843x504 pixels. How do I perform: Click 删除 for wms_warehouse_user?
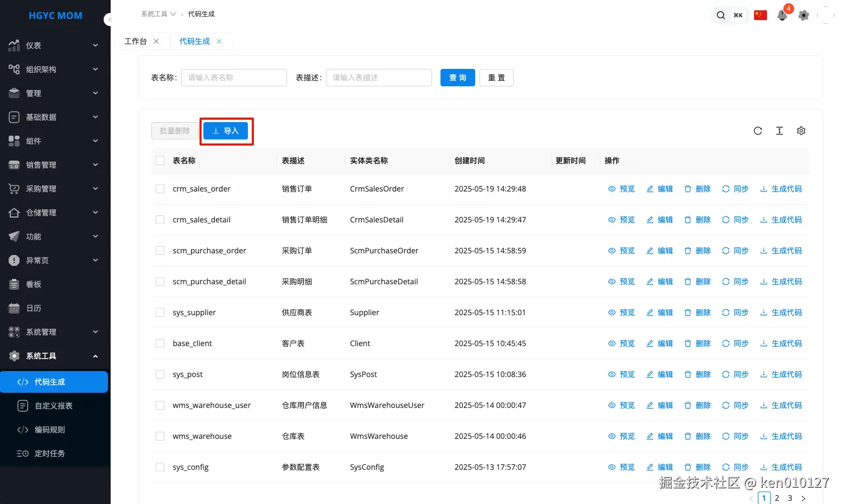pyautogui.click(x=697, y=405)
